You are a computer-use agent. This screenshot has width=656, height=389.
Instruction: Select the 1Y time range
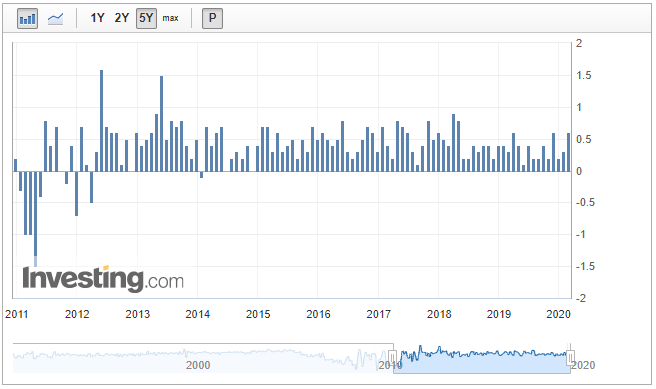97,18
